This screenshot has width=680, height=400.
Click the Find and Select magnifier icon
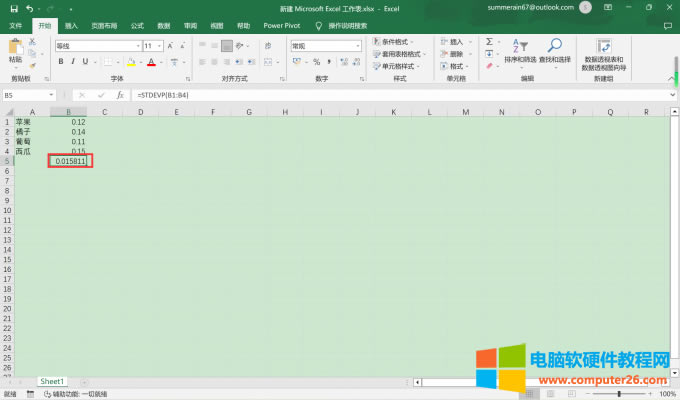coord(555,46)
